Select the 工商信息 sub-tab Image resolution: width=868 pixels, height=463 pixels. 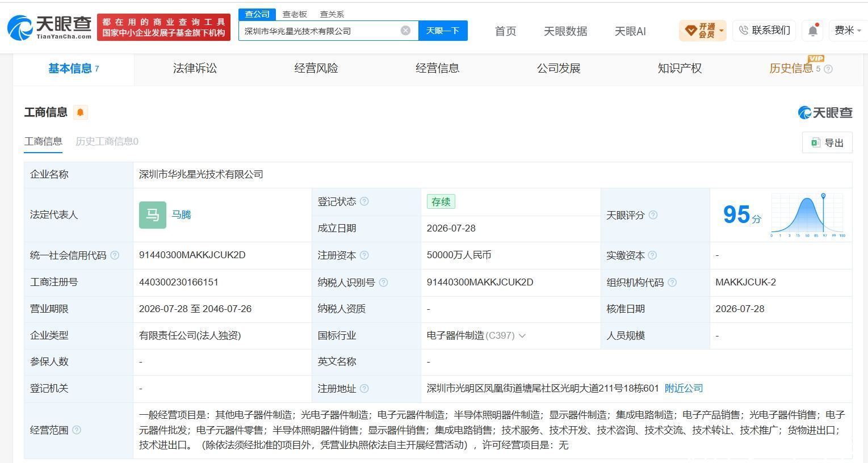click(43, 141)
